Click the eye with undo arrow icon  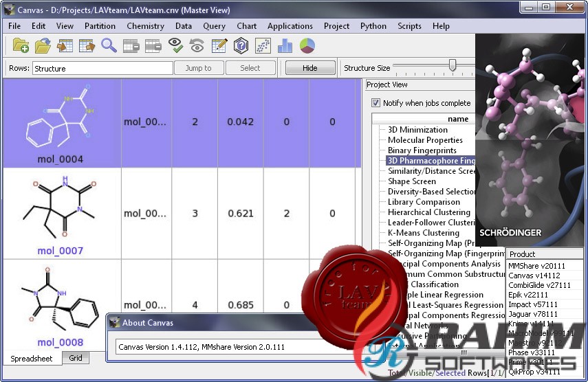[x=197, y=45]
